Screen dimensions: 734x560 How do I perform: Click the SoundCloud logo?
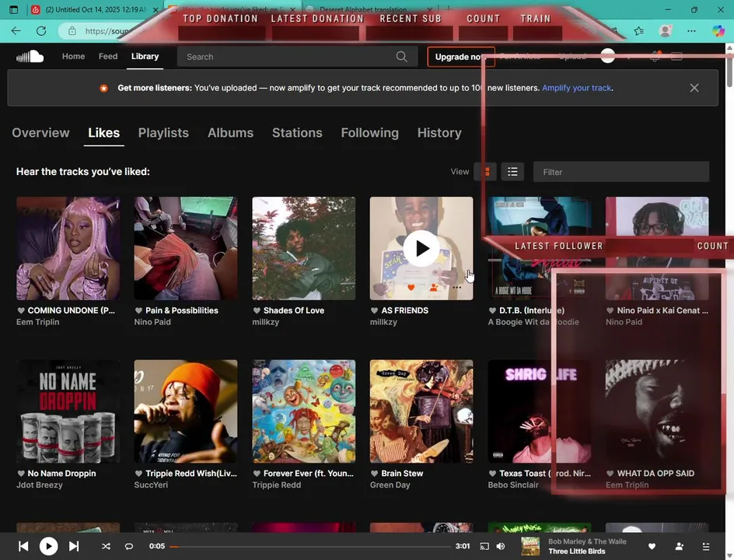pyautogui.click(x=30, y=57)
